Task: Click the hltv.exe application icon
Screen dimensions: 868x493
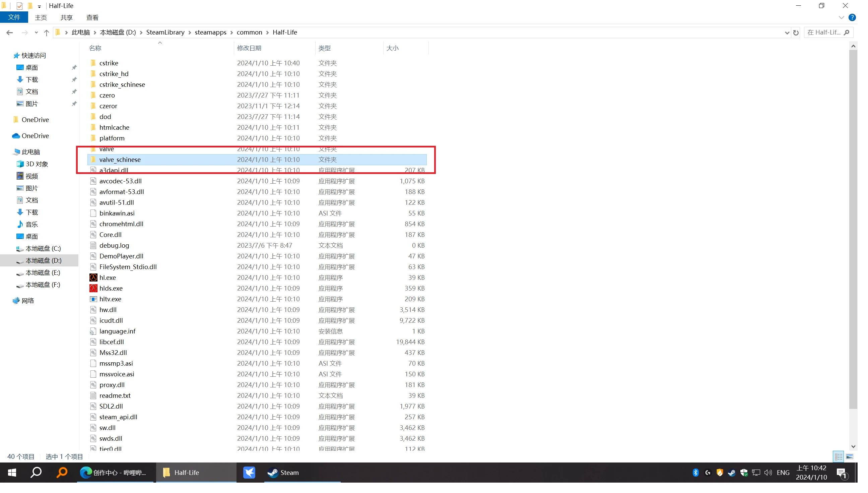Action: click(x=93, y=299)
